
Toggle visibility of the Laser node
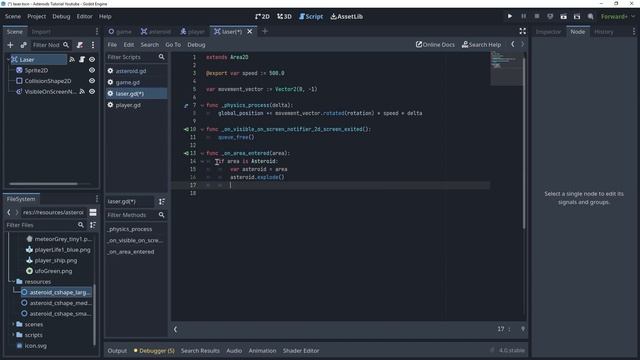click(92, 60)
